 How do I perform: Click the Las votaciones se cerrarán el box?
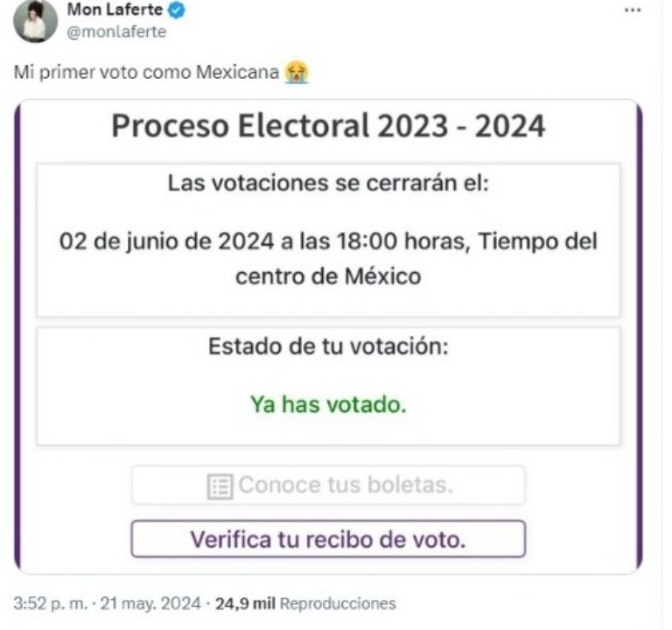point(328,240)
